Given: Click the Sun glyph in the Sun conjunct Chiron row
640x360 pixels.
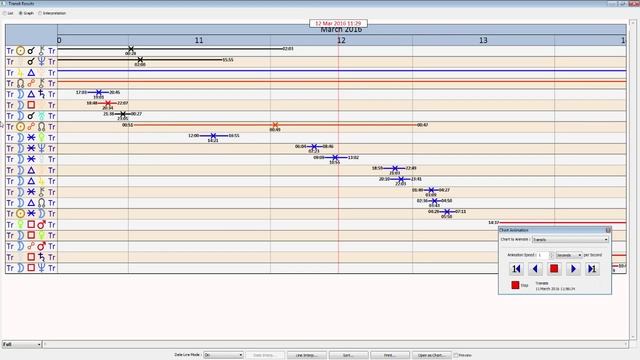Looking at the screenshot, I should 20,51.
